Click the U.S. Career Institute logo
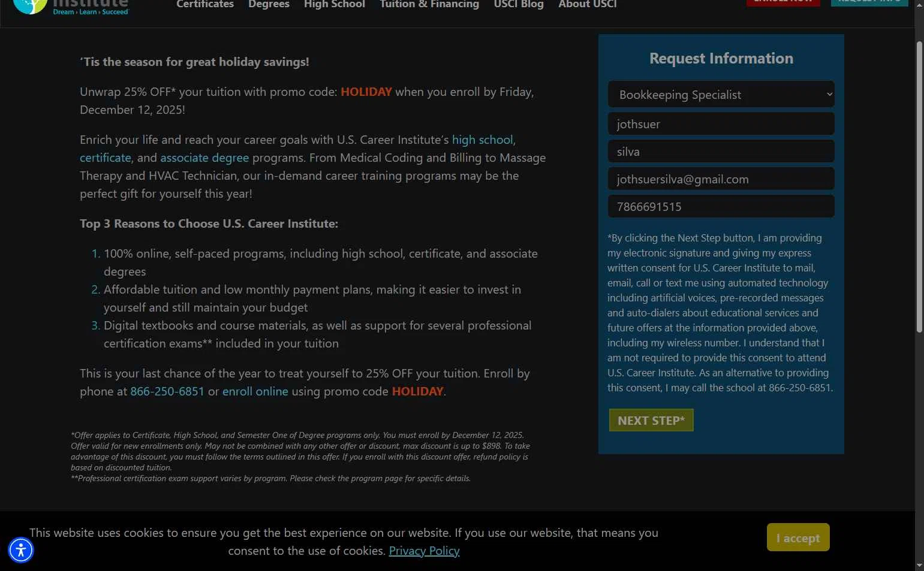 click(x=71, y=7)
